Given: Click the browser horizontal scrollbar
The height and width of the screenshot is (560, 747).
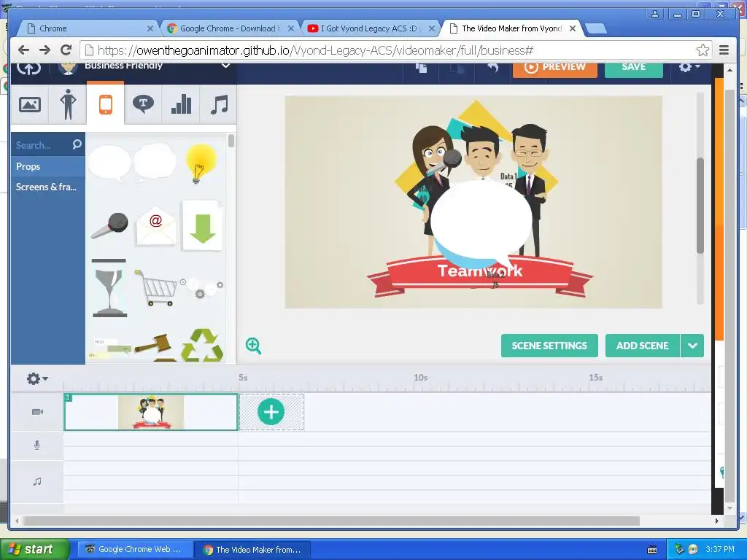Looking at the screenshot, I should [x=331, y=521].
